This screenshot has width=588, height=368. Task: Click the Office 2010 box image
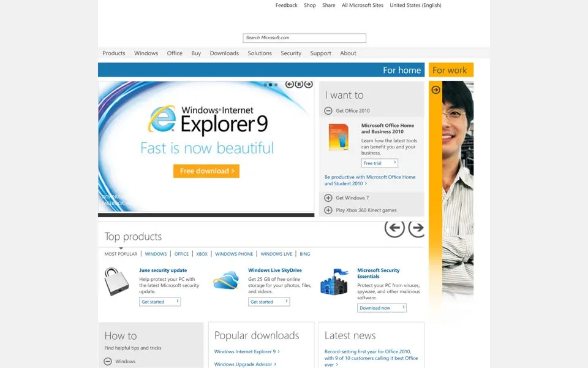339,138
